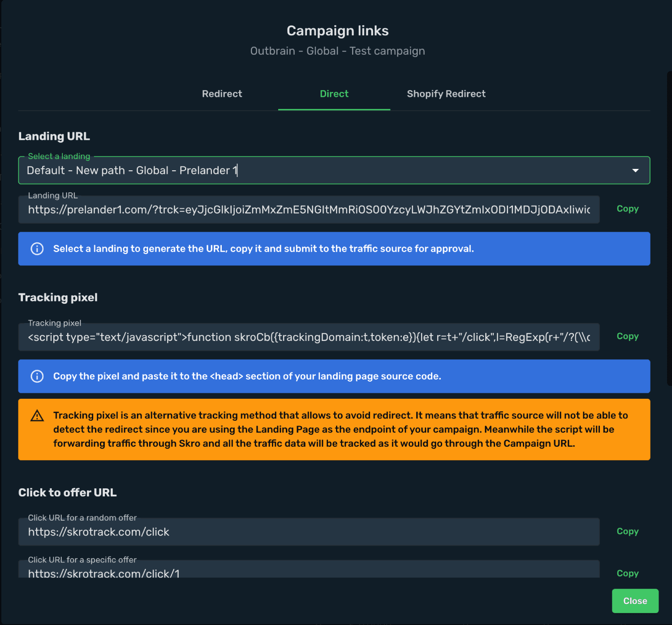Click the orange Tracking pixel warning text

pos(340,429)
